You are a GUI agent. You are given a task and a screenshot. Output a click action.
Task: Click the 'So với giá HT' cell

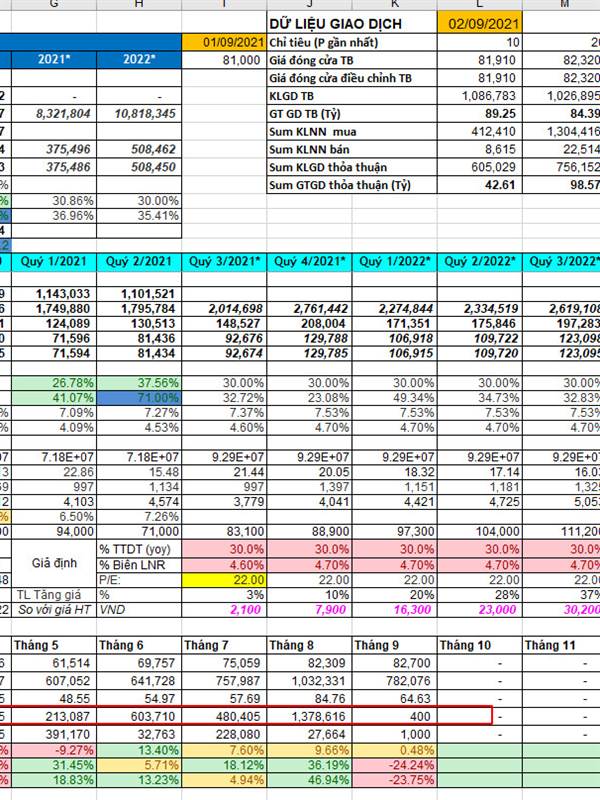tap(54, 609)
